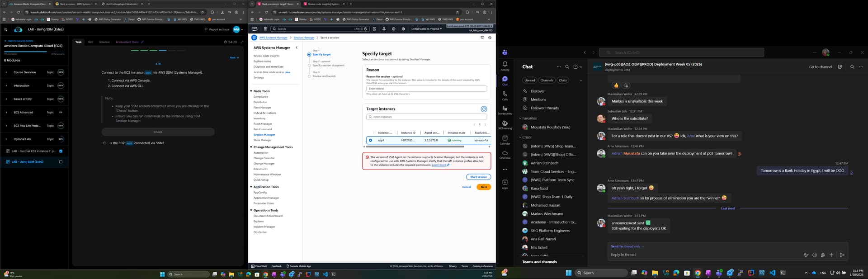Toggle the LAB - Using SSM (Extra) checkbox
Viewport: 868px width, 279px height.
[x=61, y=162]
